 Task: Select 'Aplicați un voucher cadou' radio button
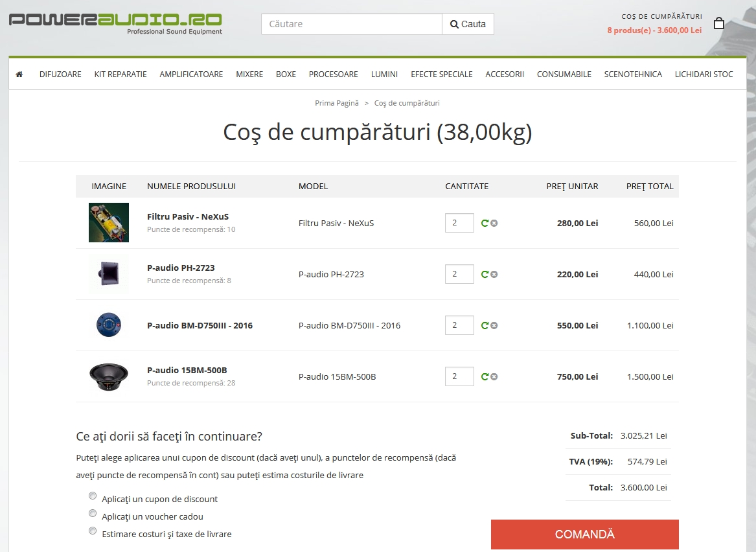point(93,513)
